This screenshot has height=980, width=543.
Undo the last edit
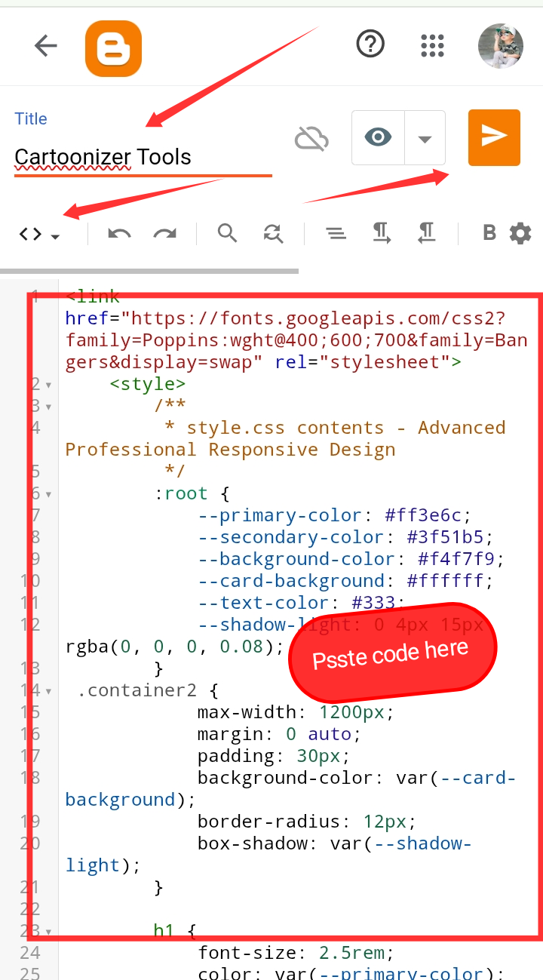119,234
